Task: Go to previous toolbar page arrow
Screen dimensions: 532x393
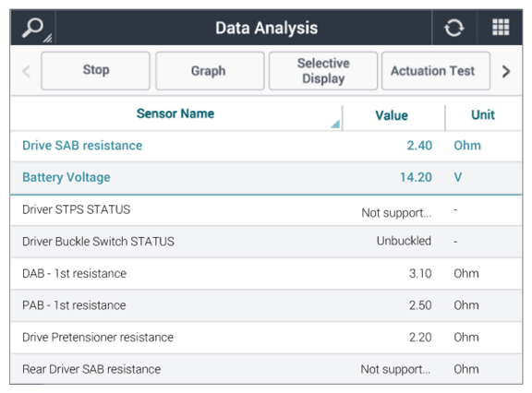Action: 27,71
